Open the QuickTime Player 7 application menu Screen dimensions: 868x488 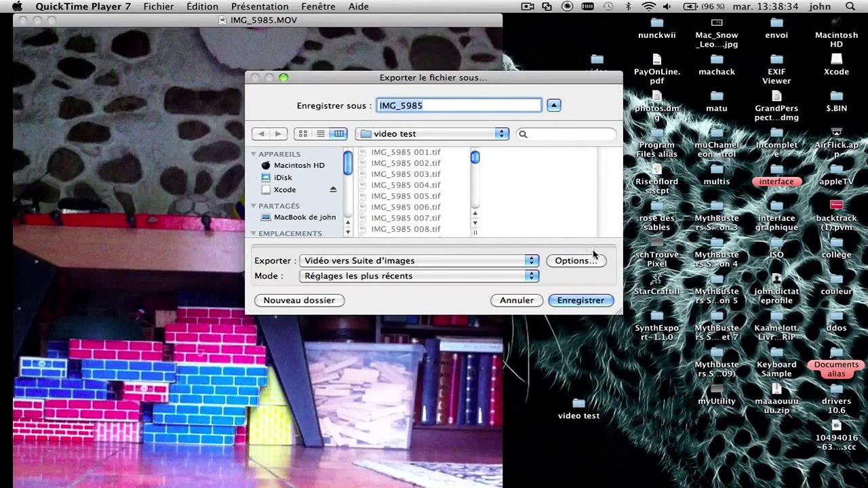click(x=83, y=7)
